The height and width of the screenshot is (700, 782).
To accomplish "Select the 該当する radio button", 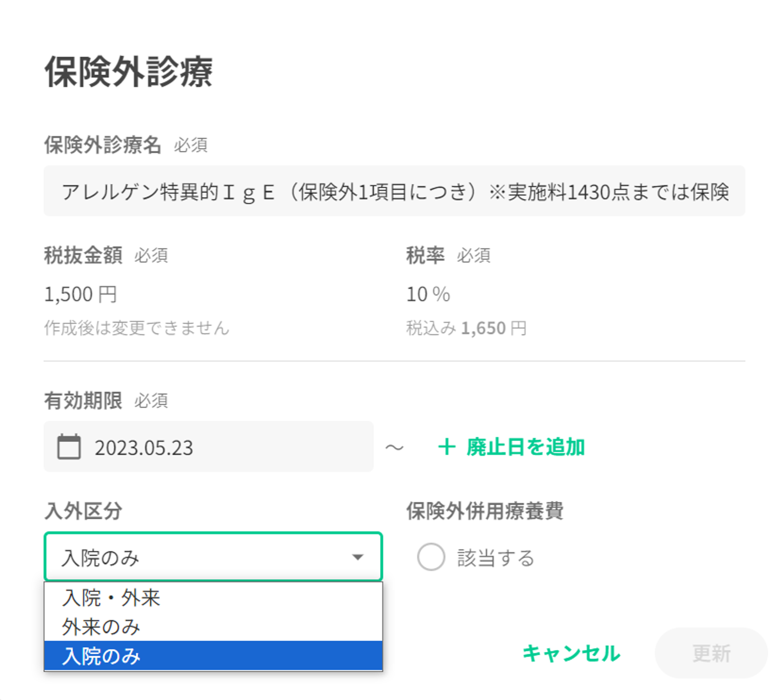I will (x=431, y=557).
